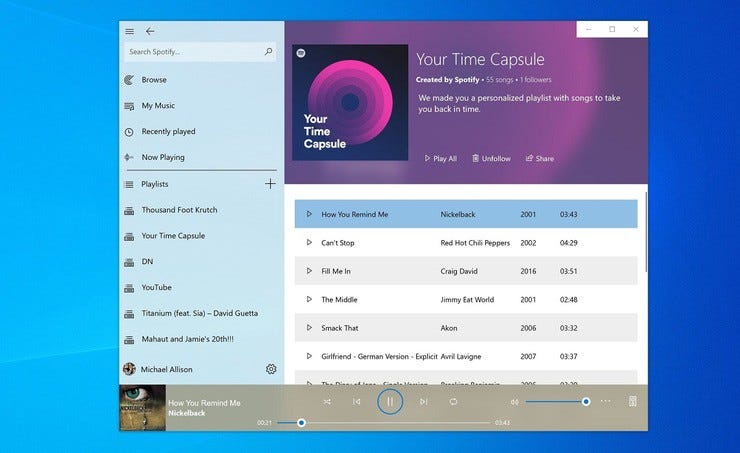740x453 pixels.
Task: Open Michael Allison profile
Action: 166,369
